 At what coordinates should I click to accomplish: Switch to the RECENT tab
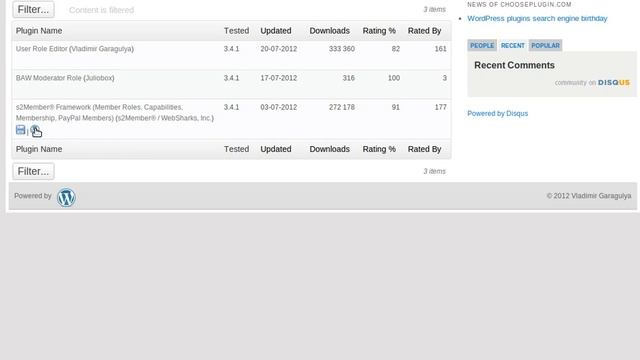point(513,45)
